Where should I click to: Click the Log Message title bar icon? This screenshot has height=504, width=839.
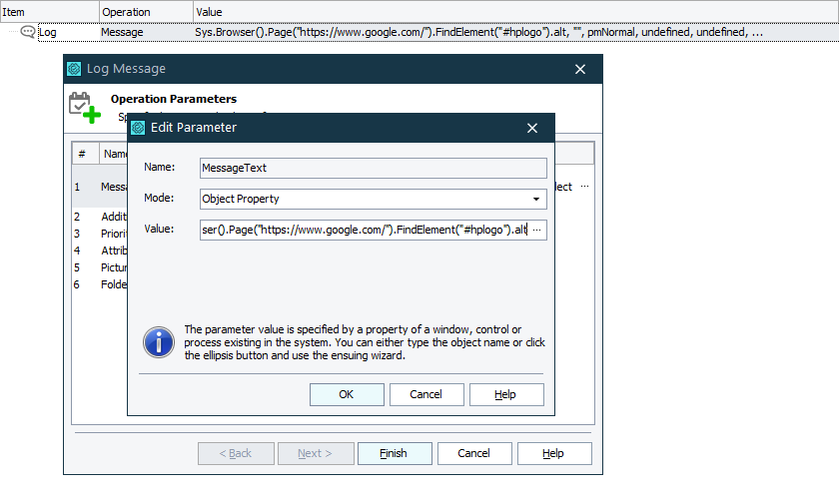73,69
